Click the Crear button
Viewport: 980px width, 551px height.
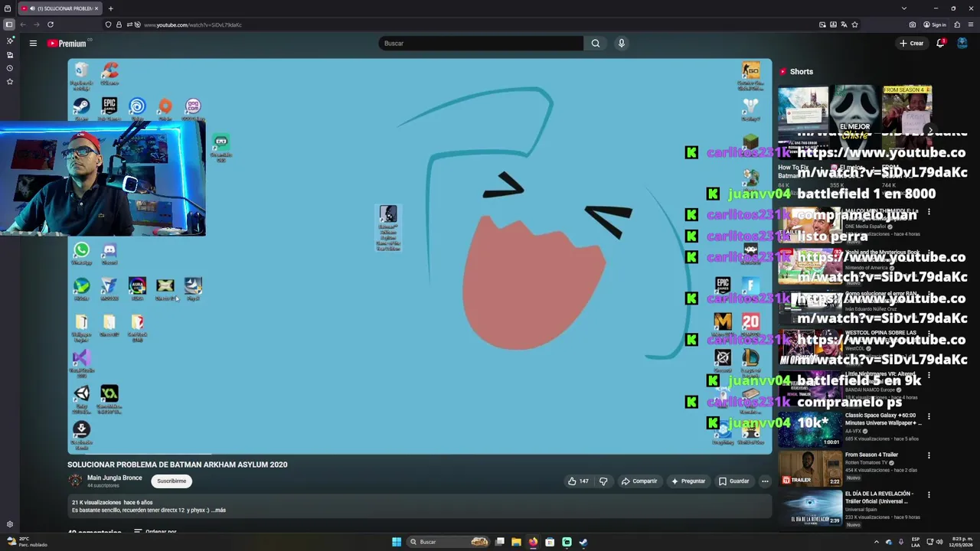pos(912,44)
